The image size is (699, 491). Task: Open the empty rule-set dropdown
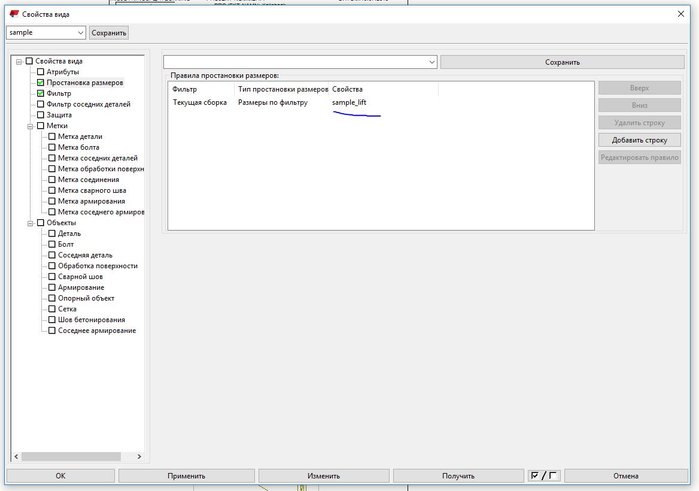(432, 62)
